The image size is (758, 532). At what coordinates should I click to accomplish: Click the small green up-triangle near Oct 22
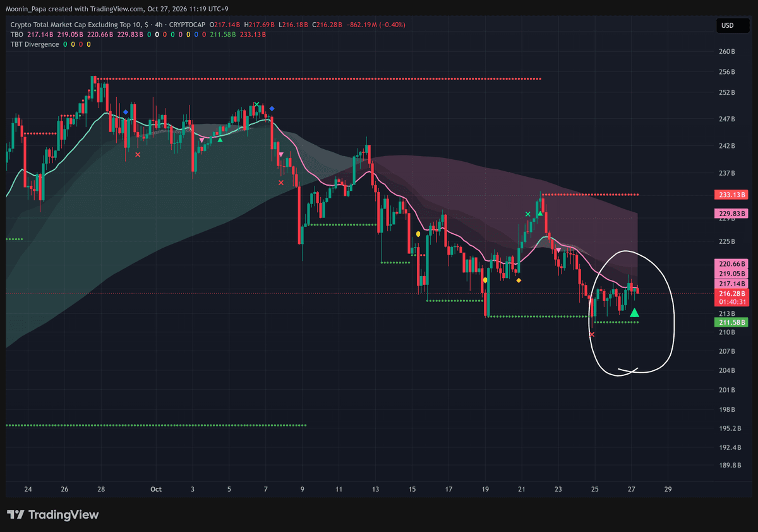tap(540, 214)
